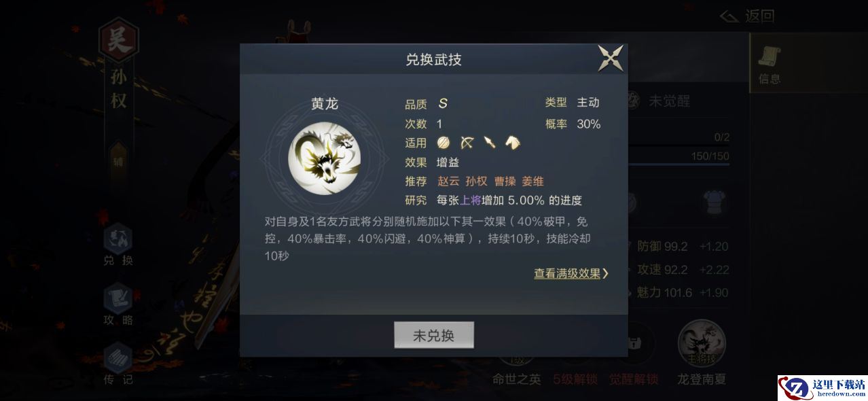Go back with the 返回 button
Screen dimensions: 868x401
[x=747, y=16]
